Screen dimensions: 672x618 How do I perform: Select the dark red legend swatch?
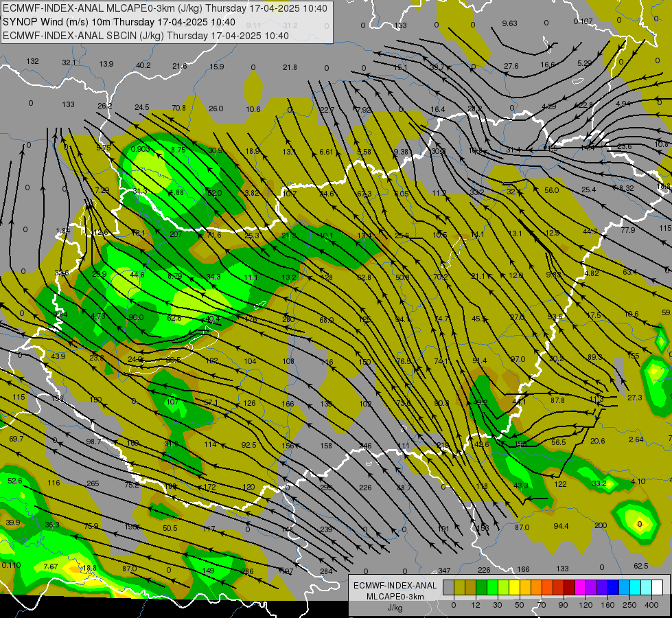coord(569,587)
